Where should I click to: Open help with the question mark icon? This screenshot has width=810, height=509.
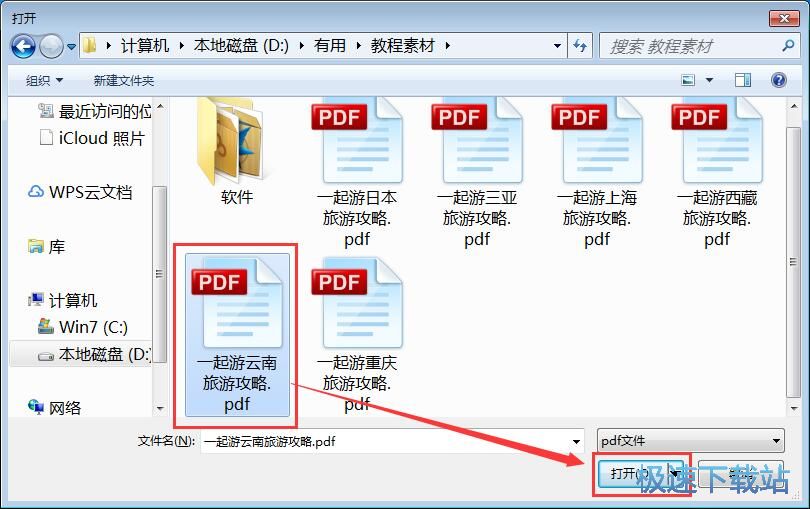pos(778,80)
